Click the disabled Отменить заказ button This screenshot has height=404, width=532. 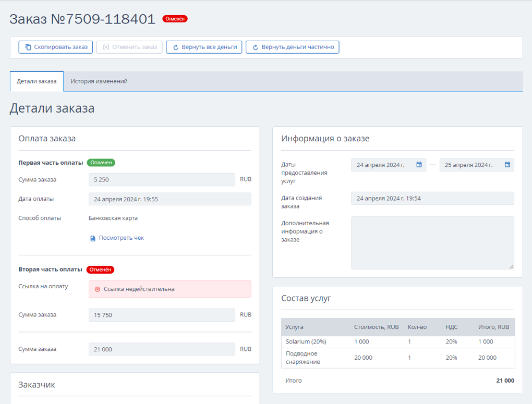click(x=129, y=47)
